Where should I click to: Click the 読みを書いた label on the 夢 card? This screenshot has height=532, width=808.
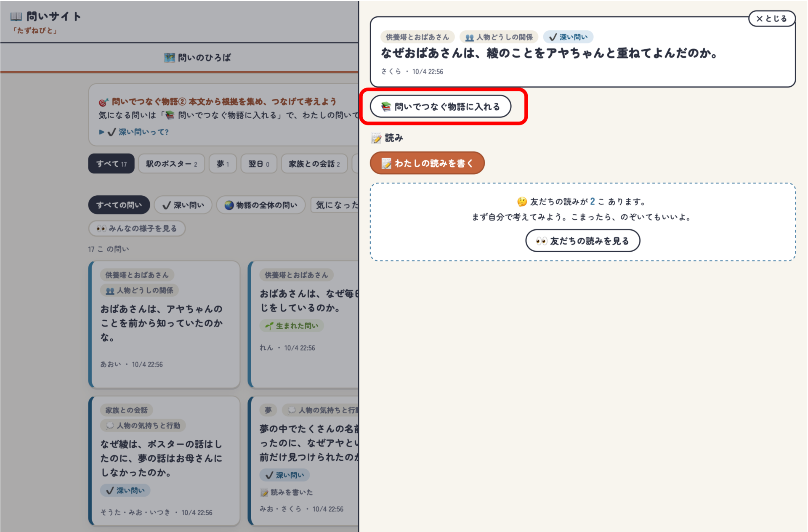pyautogui.click(x=287, y=492)
